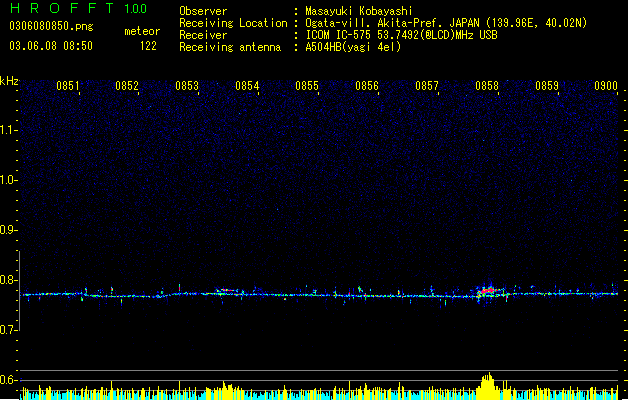
Task: Click the 0900 time axis marker
Action: point(606,86)
